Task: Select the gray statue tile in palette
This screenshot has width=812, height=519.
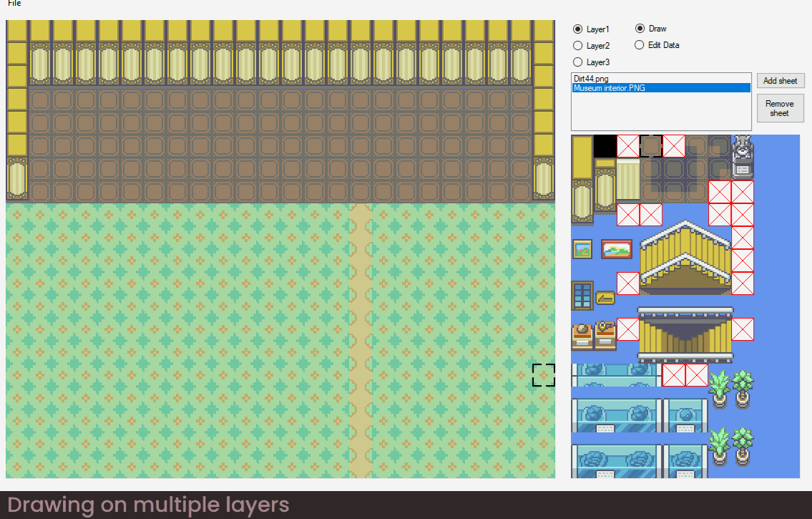Action: pyautogui.click(x=742, y=157)
